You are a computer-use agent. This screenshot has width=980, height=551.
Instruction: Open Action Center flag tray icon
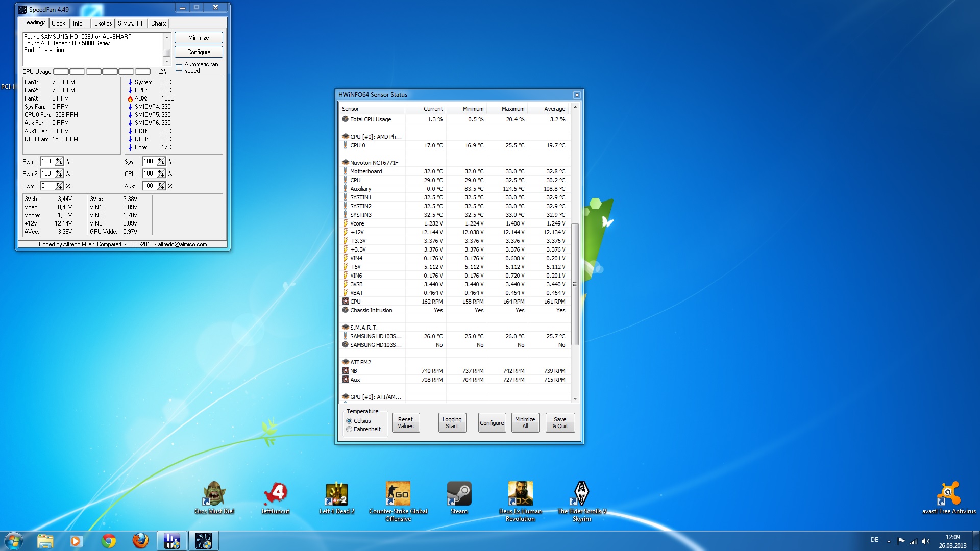901,541
